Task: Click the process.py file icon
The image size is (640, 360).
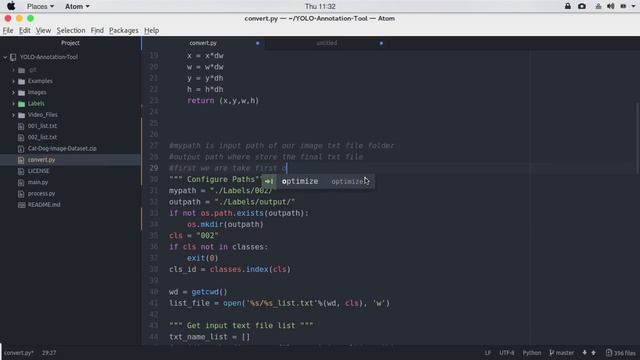Action: pos(21,194)
